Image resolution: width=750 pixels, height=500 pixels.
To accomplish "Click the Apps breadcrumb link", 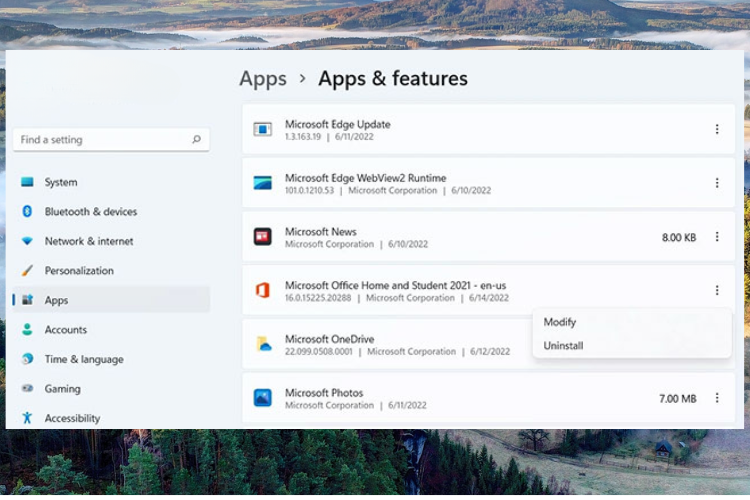I will [263, 79].
